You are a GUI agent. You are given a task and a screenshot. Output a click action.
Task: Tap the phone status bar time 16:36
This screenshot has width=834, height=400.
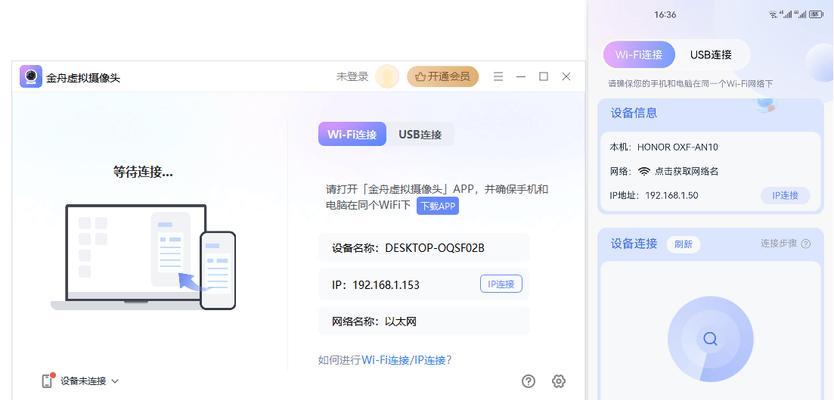tap(665, 14)
